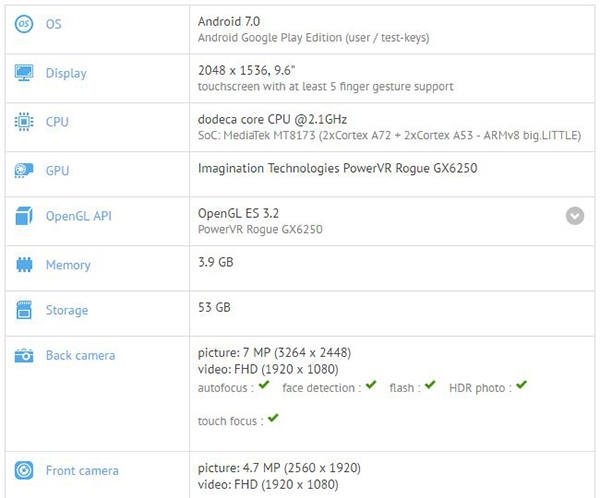This screenshot has height=498, width=600.
Task: Click the OS icon
Action: [24, 24]
